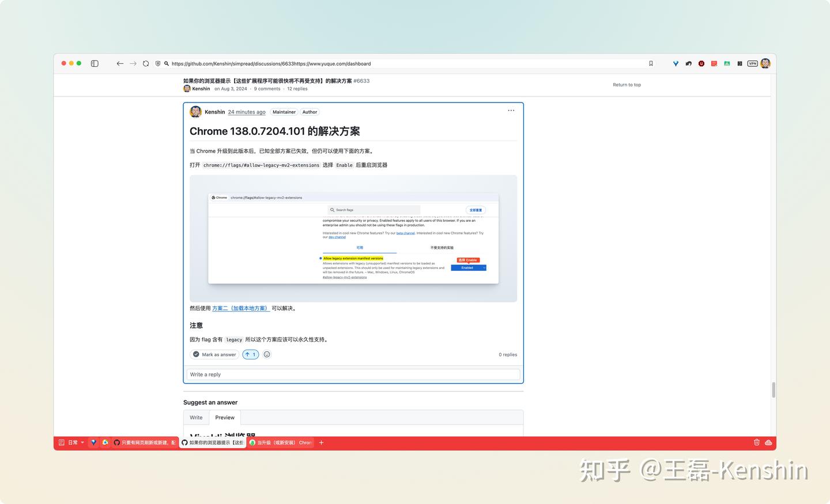Switch to the pinned blue V tab
This screenshot has width=830, height=504.
click(x=93, y=442)
